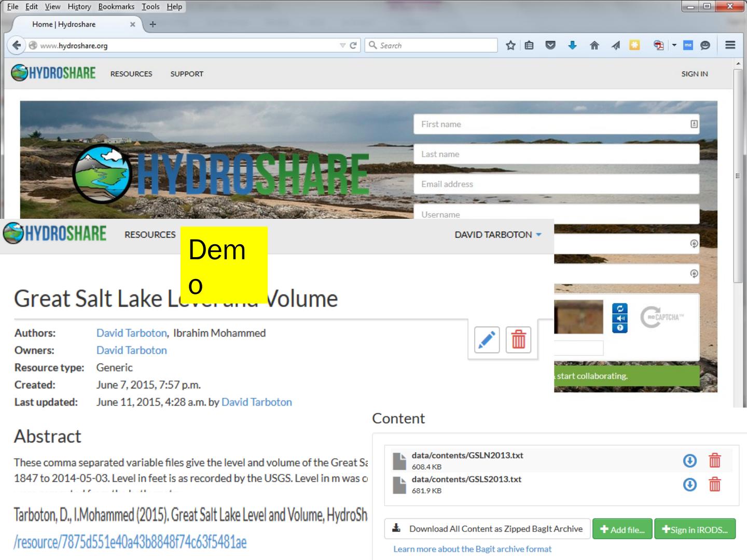
Task: Click the page vertical scrollbar thumb
Action: (x=738, y=176)
